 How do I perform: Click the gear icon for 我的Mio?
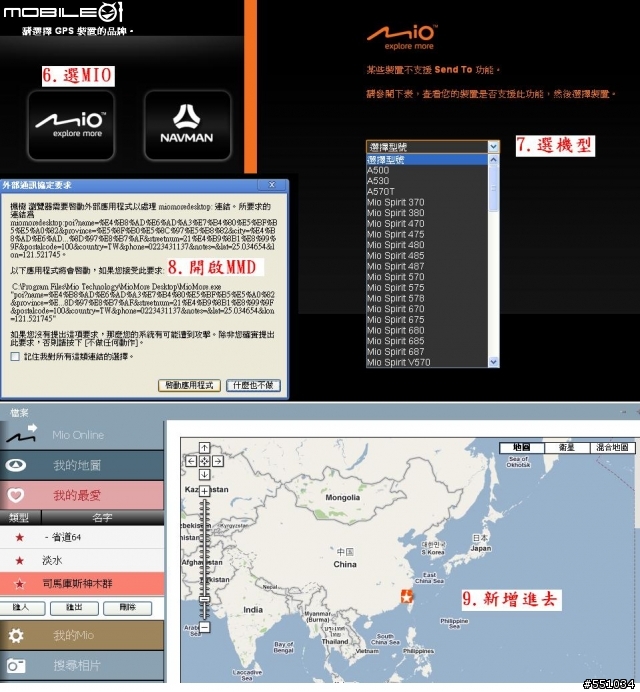(x=16, y=636)
